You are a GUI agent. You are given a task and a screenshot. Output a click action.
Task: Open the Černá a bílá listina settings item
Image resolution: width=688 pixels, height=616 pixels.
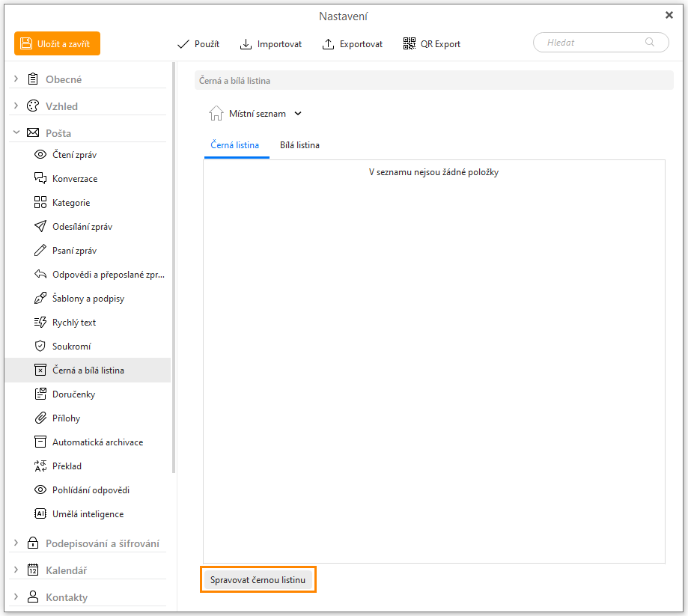(x=88, y=370)
